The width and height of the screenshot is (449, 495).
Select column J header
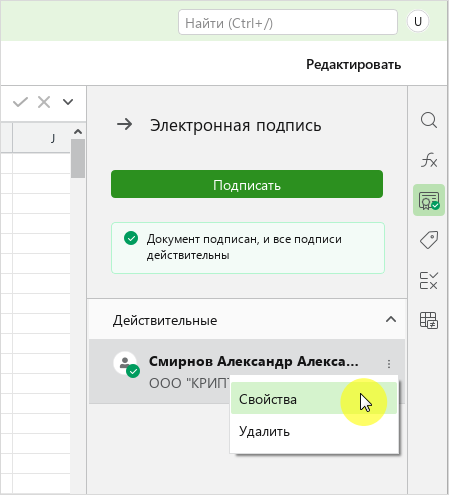pyautogui.click(x=42, y=138)
